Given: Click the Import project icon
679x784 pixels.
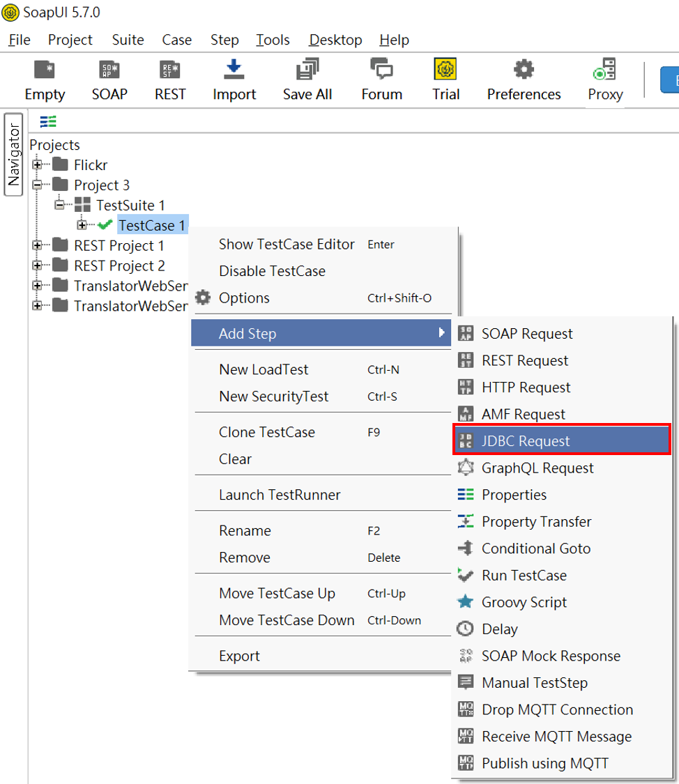Looking at the screenshot, I should 234,70.
